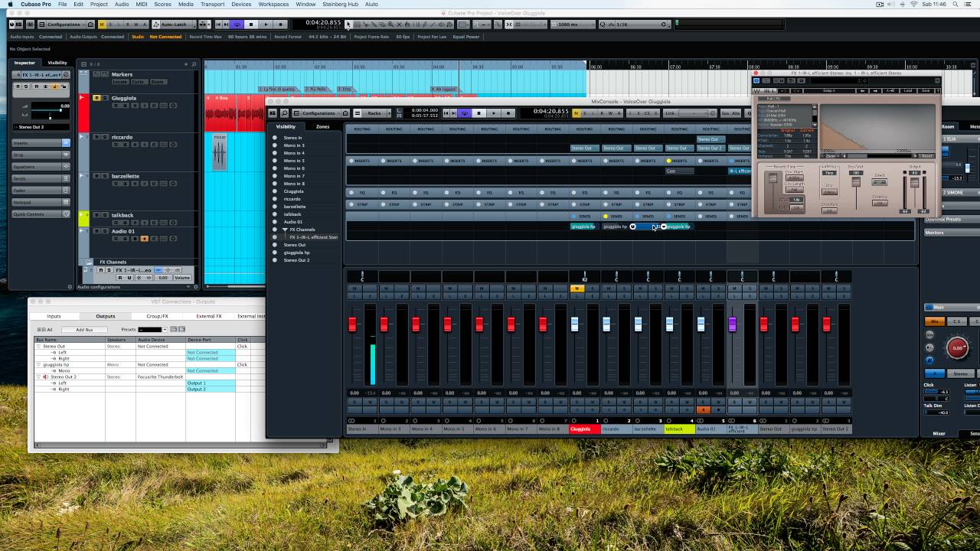Click the Giuggiola channel fader
980x551 pixels.
coord(574,324)
